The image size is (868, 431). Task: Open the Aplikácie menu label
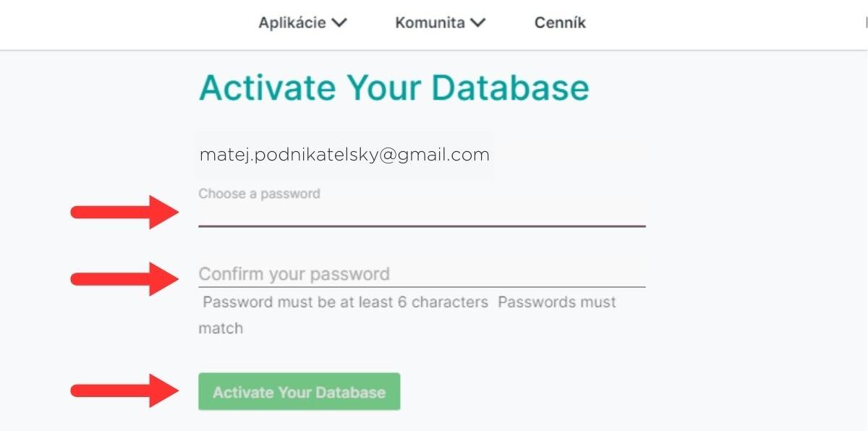tap(292, 23)
